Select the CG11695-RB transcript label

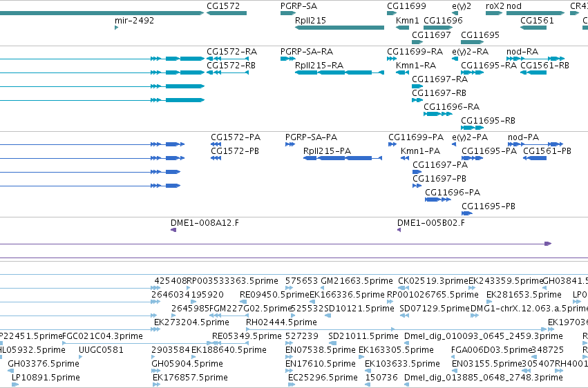click(488, 121)
